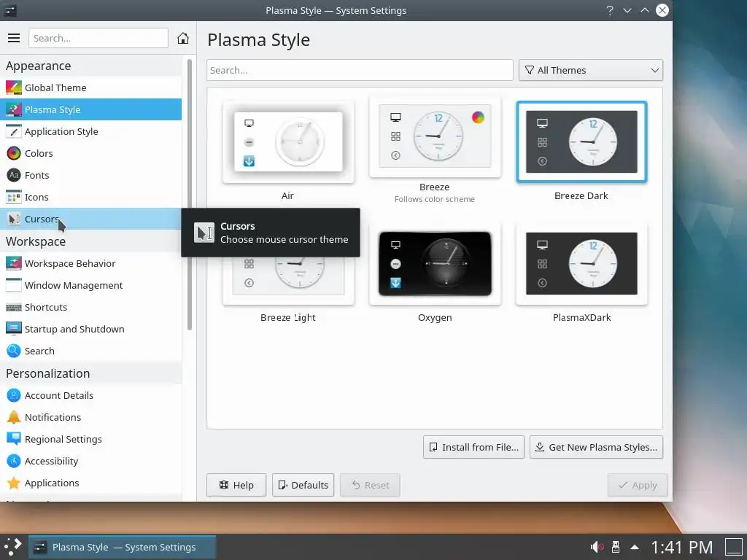The width and height of the screenshot is (747, 560).
Task: Click the muted volume tray icon
Action: tap(597, 547)
